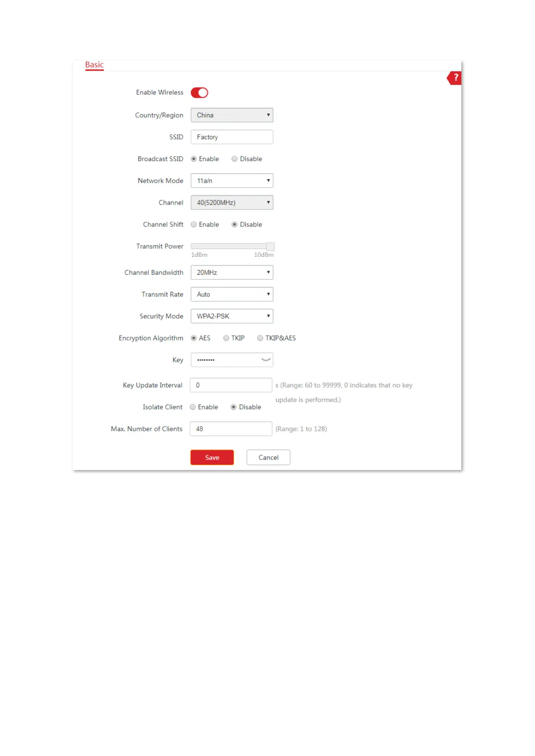Viewport: 535px width, 756px height.
Task: Select Broadcast SSID Enable radio
Action: [194, 159]
